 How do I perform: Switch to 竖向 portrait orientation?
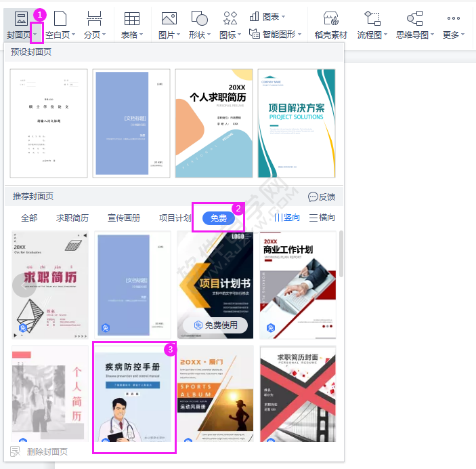coord(287,218)
